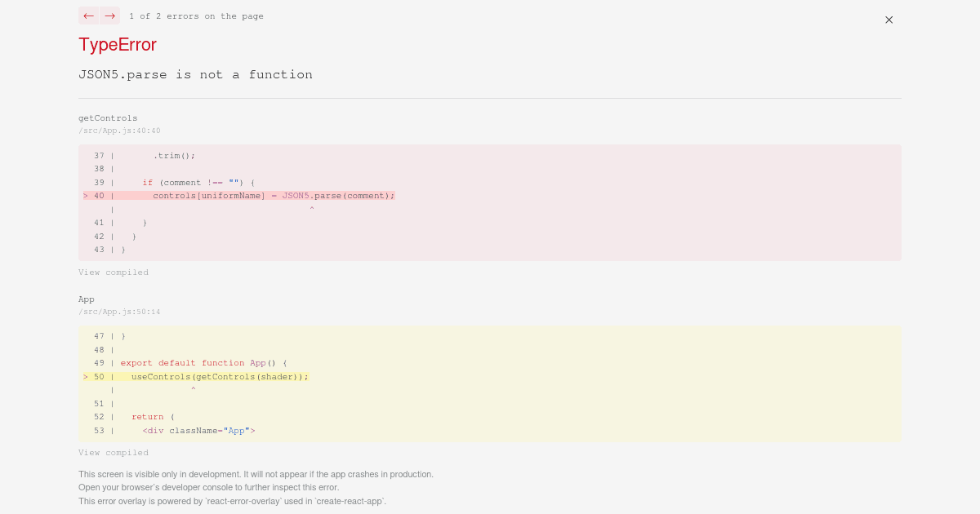Screen dimensions: 980x514
Task: Dismiss the error overlay with the X icon
Action: [x=889, y=20]
